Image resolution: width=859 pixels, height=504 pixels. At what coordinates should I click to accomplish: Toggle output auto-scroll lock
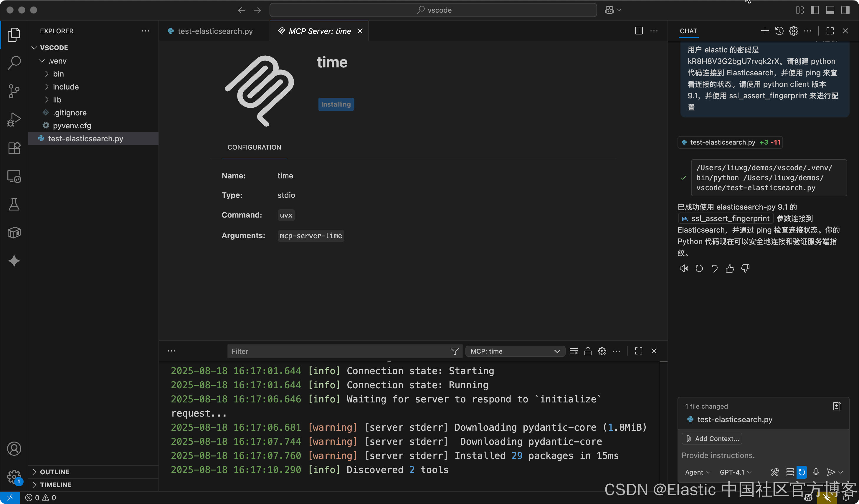[x=588, y=351]
